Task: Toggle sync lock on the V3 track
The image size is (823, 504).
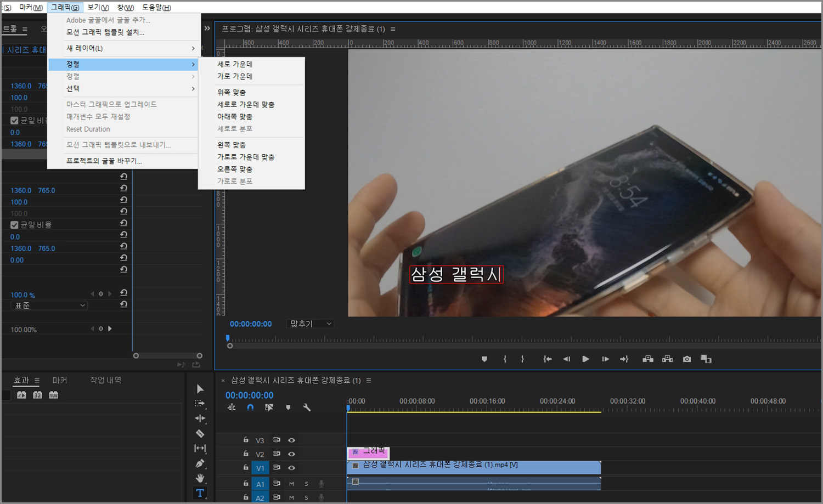Action: (277, 440)
